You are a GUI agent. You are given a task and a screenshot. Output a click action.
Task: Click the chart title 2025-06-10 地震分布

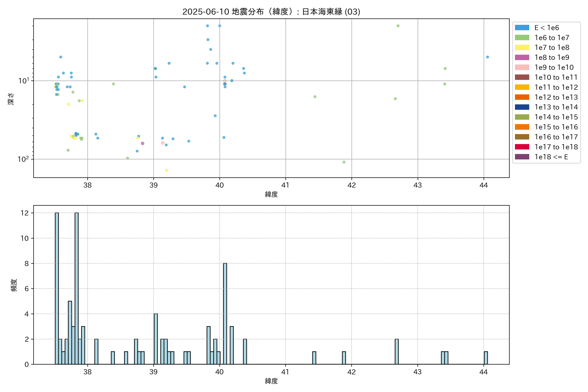click(271, 12)
